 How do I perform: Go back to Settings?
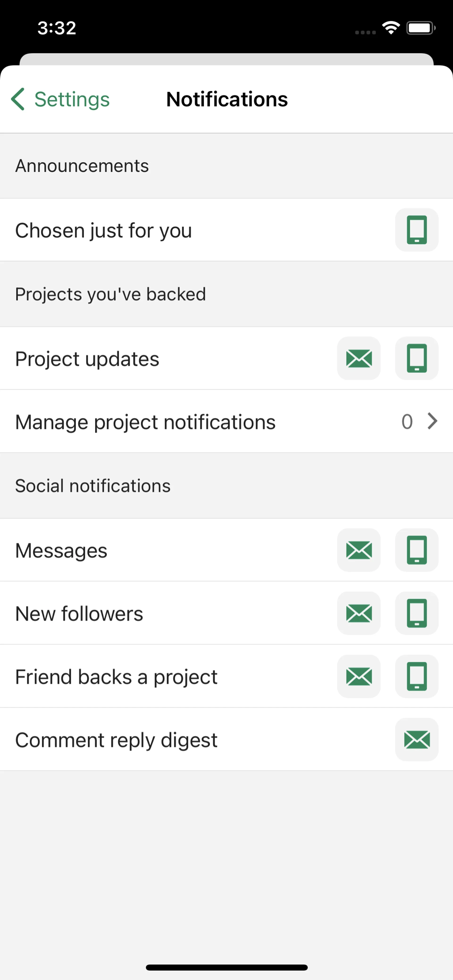(71, 99)
